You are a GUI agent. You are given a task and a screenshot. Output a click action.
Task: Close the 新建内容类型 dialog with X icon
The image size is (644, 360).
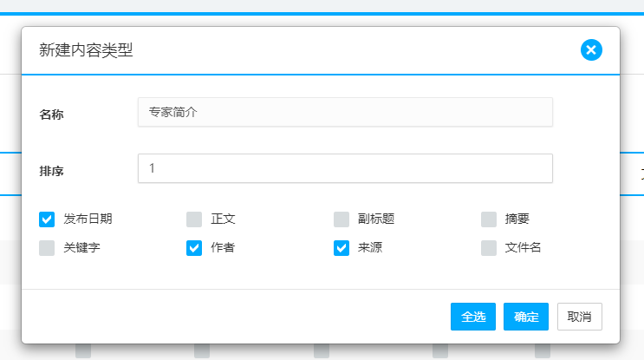[591, 50]
